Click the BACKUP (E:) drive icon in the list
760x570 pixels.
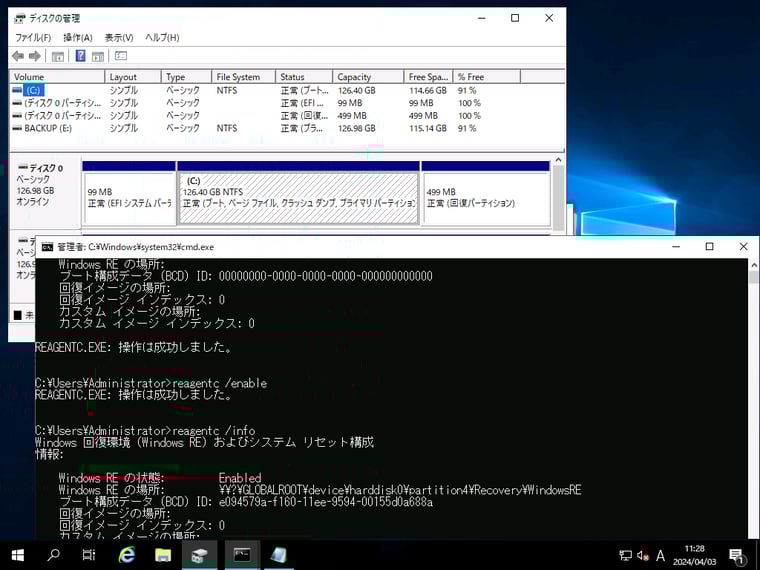(x=17, y=128)
